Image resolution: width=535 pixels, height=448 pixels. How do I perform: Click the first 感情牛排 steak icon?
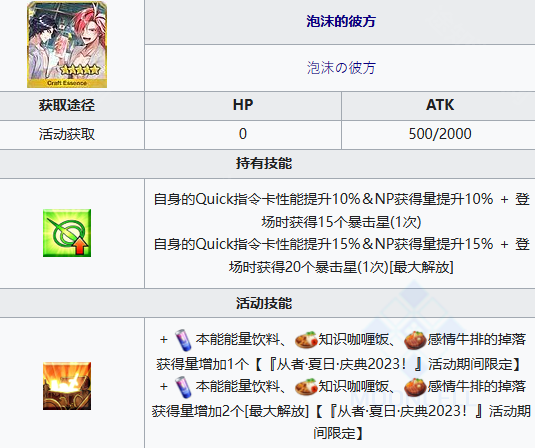click(415, 340)
